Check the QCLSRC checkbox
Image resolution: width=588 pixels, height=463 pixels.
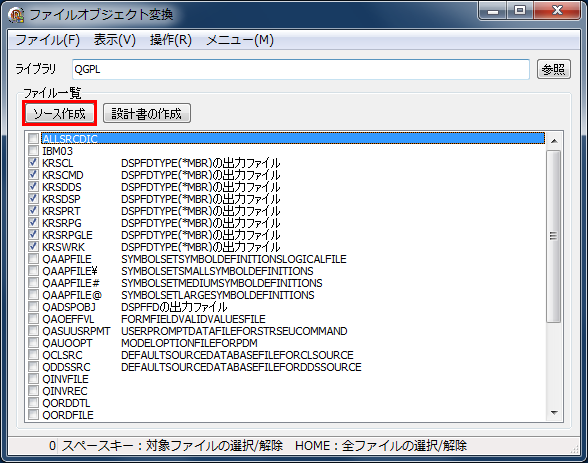click(33, 354)
